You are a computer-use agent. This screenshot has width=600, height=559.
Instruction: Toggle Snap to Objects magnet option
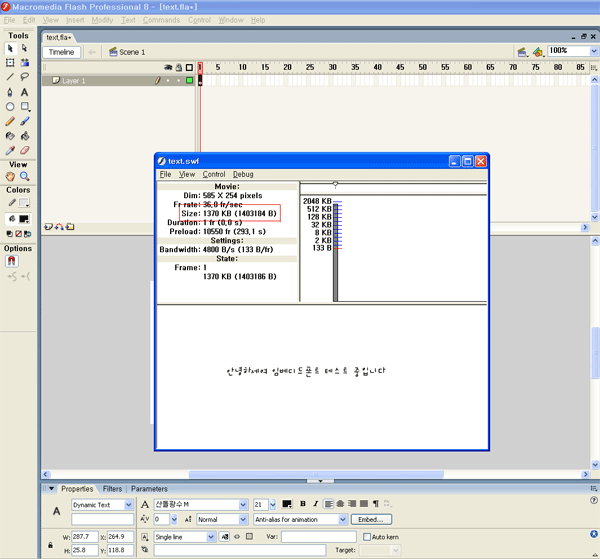point(12,261)
